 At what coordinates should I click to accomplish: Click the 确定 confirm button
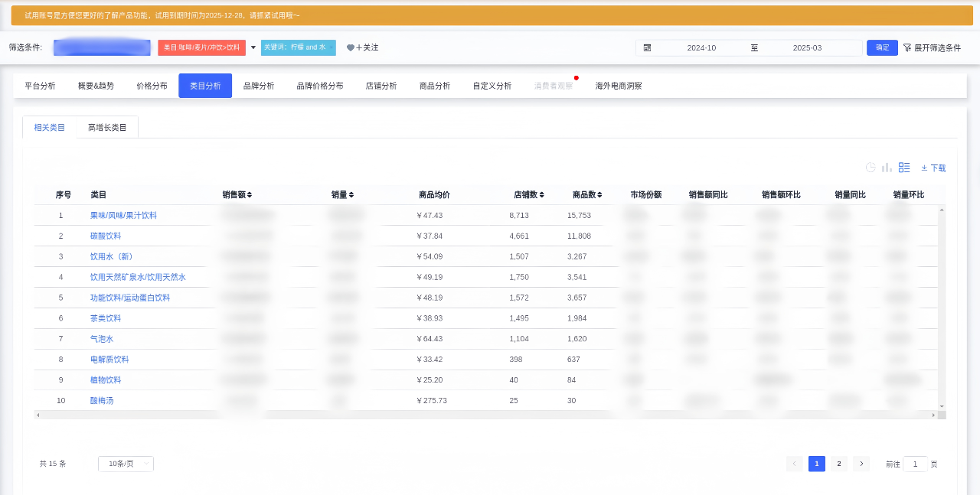tap(882, 47)
